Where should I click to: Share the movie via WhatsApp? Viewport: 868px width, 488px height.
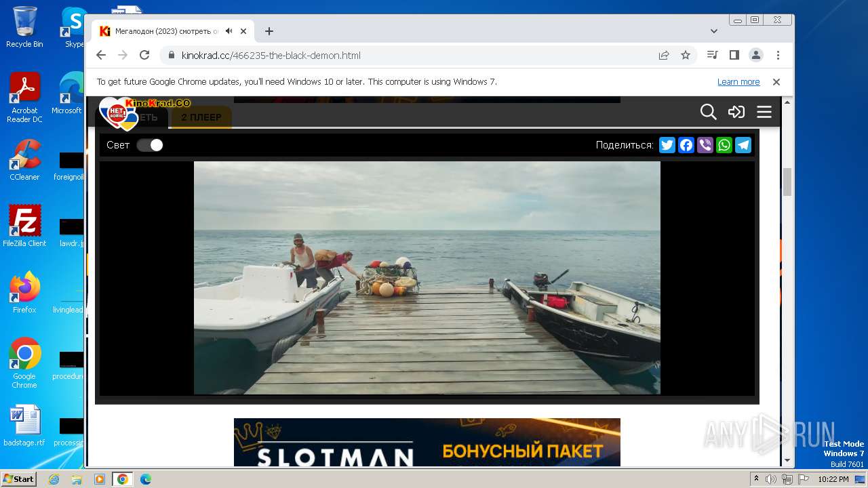coord(724,145)
